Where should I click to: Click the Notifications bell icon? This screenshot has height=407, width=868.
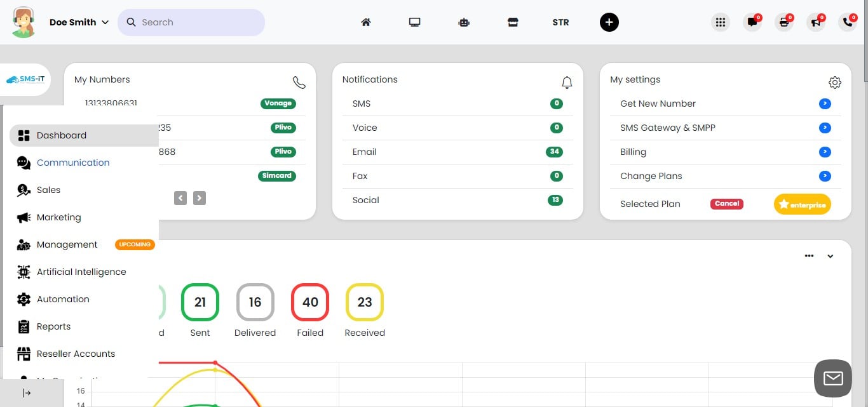(567, 83)
